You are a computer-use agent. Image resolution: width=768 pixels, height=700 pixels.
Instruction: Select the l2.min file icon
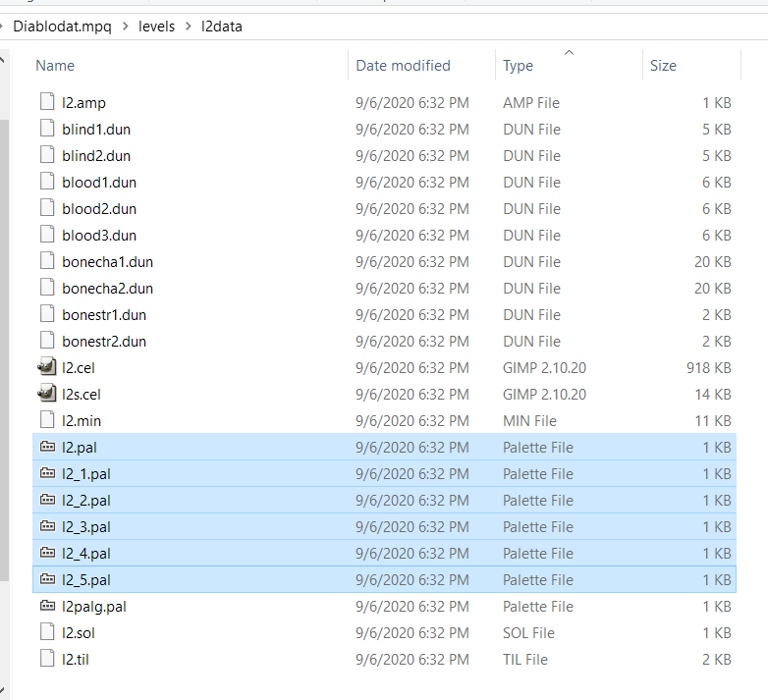click(x=47, y=419)
